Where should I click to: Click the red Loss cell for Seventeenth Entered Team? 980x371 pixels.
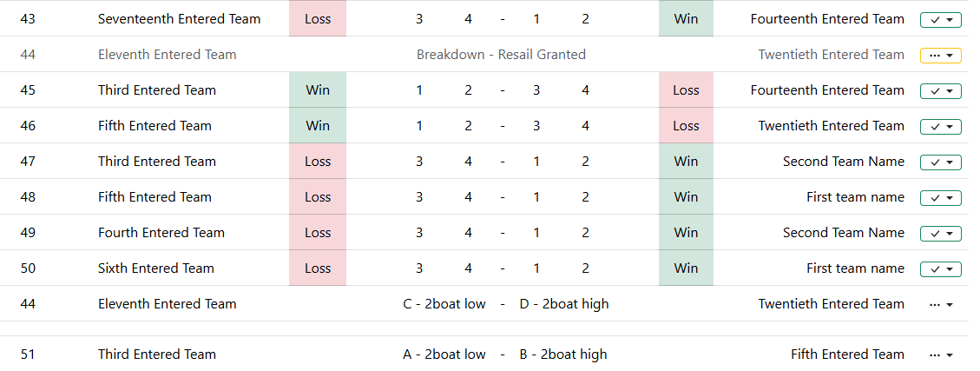[318, 19]
